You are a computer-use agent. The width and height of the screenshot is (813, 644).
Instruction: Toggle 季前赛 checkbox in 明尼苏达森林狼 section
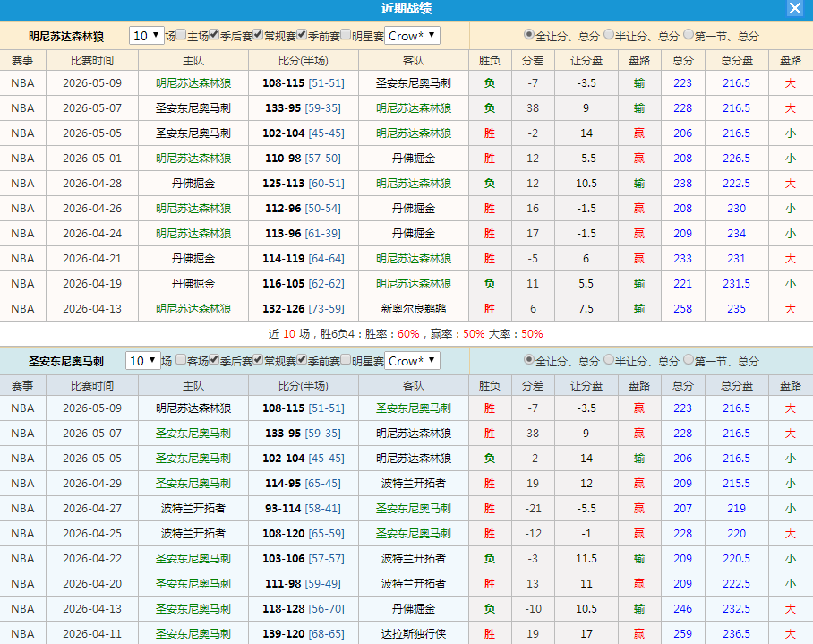point(302,35)
